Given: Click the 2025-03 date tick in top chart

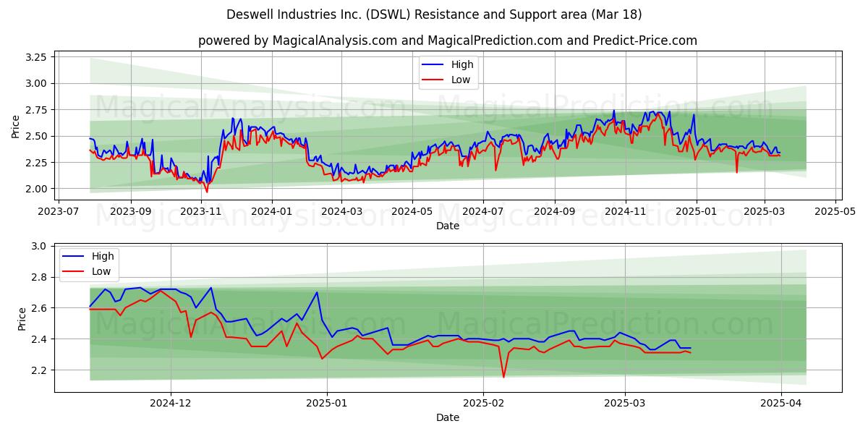Looking at the screenshot, I should [x=765, y=211].
